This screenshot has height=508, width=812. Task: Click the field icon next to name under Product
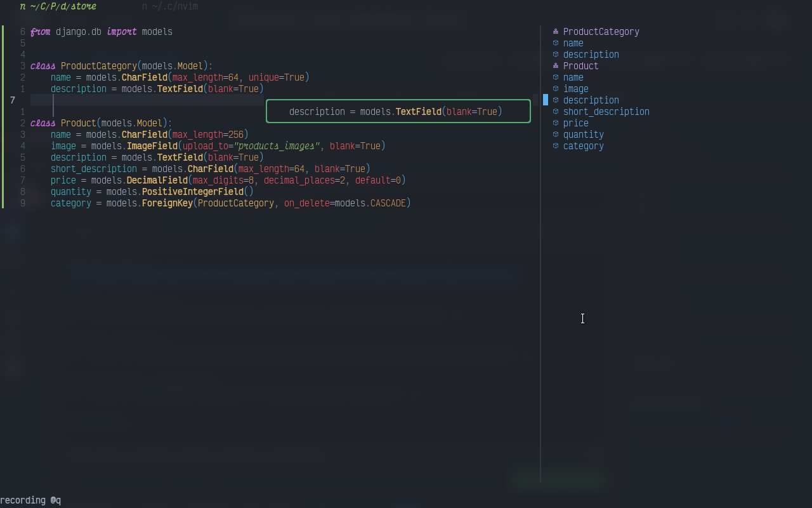(555, 77)
